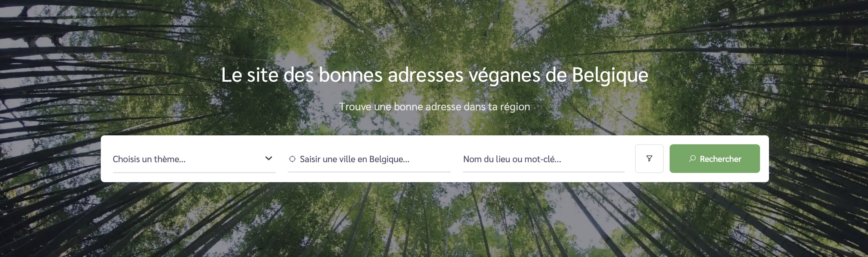The image size is (868, 257).
Task: Click the magnifying glass icon in Rechercher
Action: pos(692,158)
